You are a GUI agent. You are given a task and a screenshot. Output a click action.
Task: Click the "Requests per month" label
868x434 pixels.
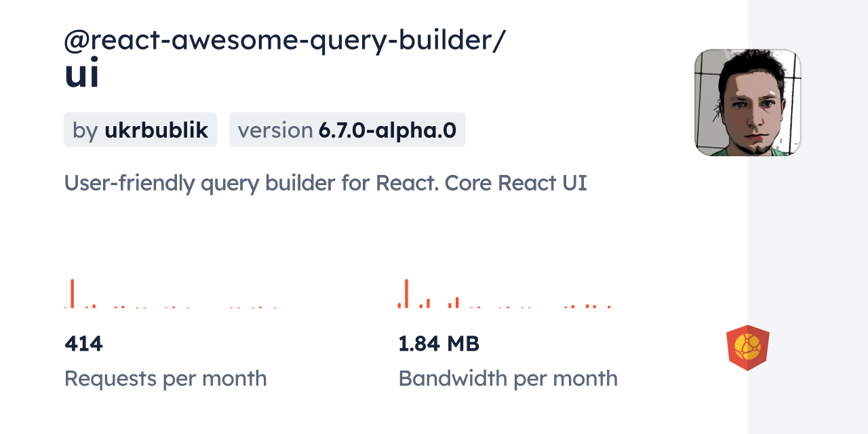click(165, 378)
